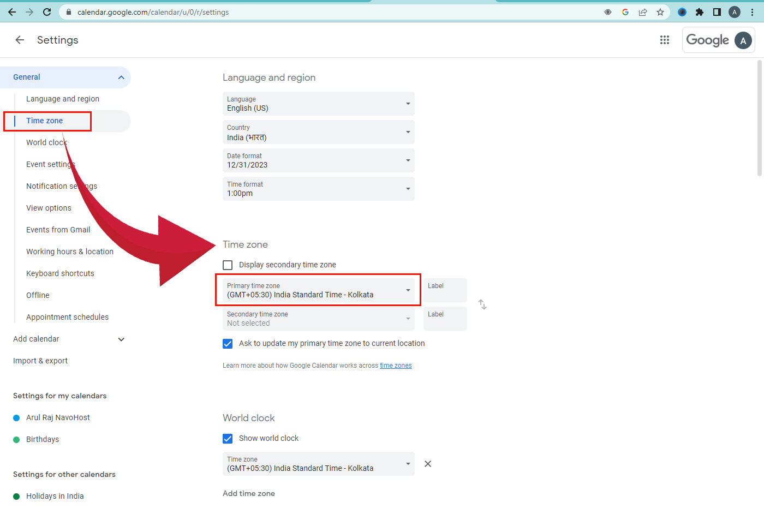Screen dimensions: 764x532
Task: Open Import & export settings
Action: 40,360
